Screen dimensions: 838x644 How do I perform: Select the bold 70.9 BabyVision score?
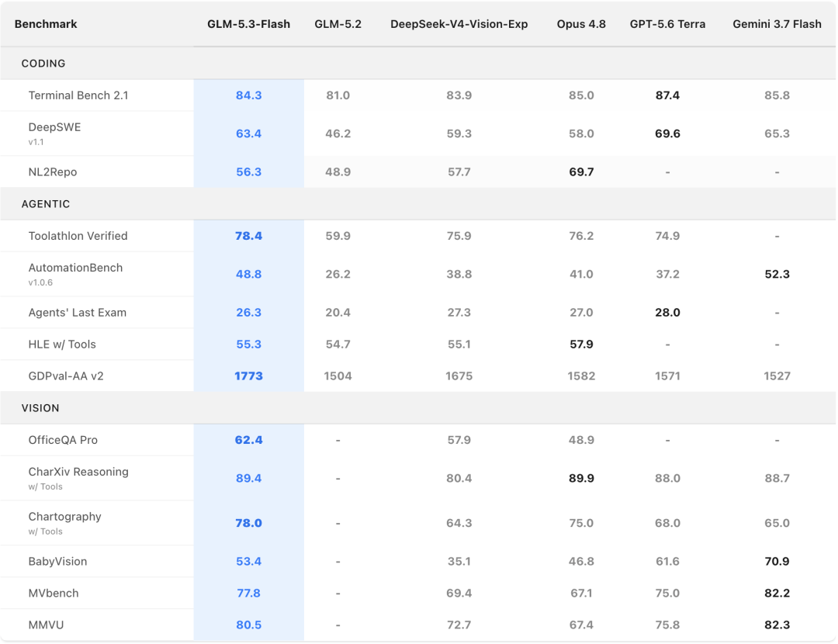click(777, 561)
